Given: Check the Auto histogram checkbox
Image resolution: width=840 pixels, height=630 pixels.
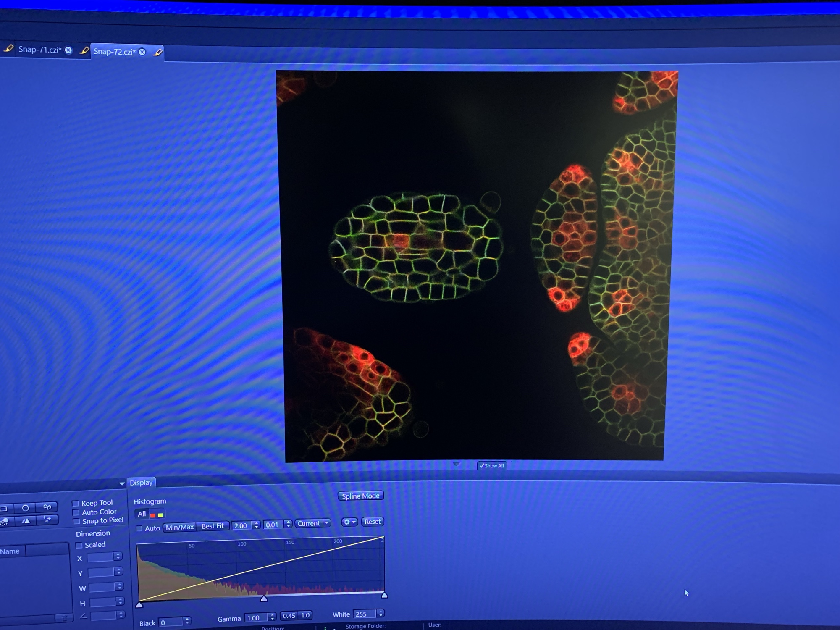Looking at the screenshot, I should pos(139,528).
